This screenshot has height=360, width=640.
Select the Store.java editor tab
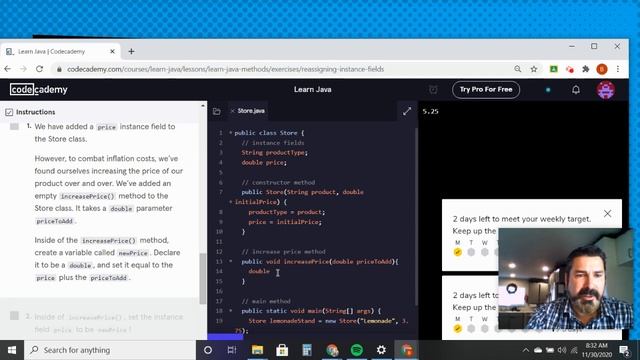point(251,111)
